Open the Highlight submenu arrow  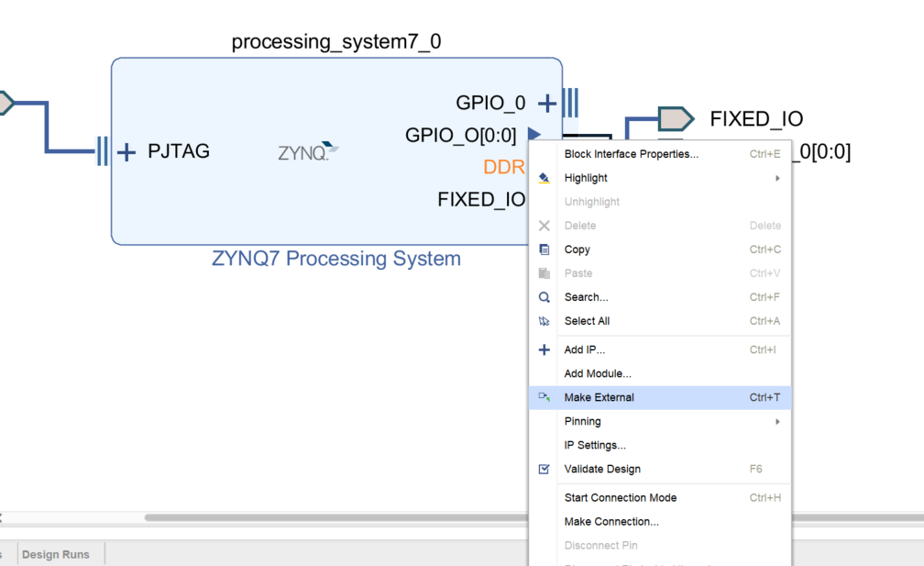coord(777,178)
